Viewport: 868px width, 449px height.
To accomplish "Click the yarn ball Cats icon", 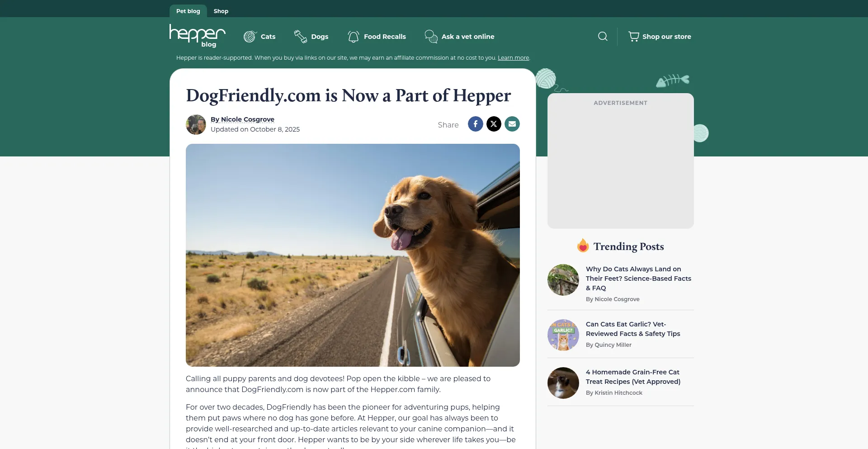I will (x=250, y=37).
